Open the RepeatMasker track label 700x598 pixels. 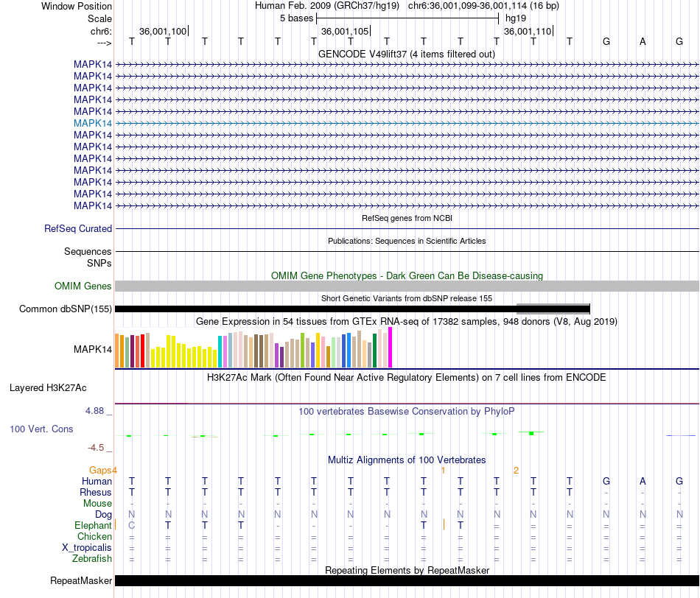[81, 580]
